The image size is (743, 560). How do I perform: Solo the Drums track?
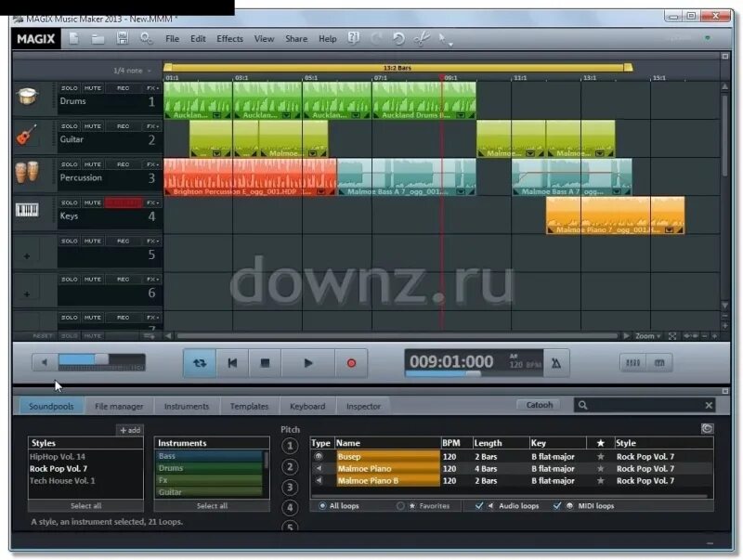[69, 88]
